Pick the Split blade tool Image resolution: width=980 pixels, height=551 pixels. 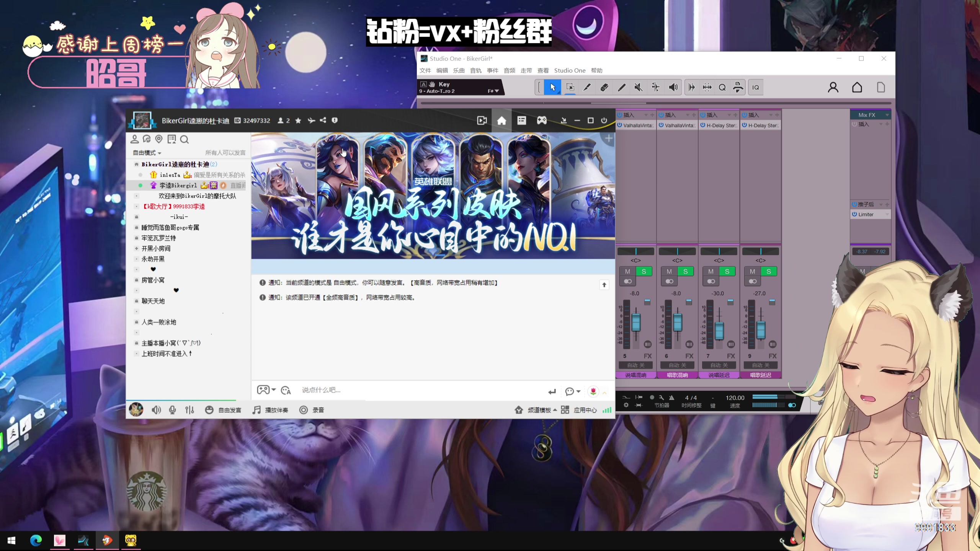point(587,87)
